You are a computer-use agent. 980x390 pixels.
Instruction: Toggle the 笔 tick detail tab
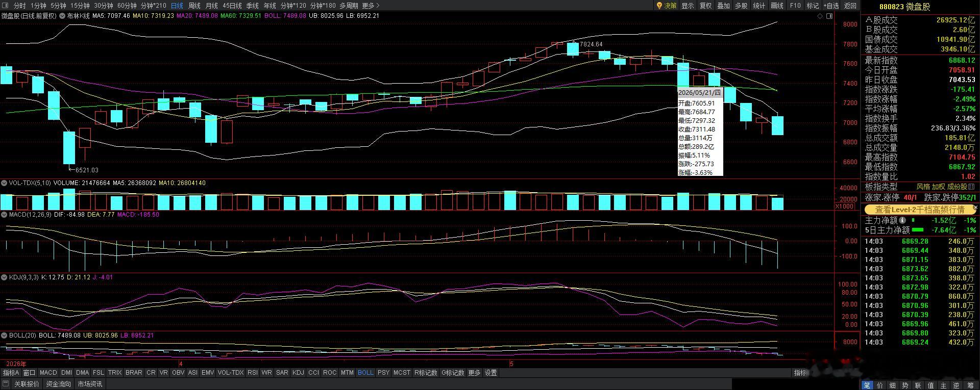[867, 385]
